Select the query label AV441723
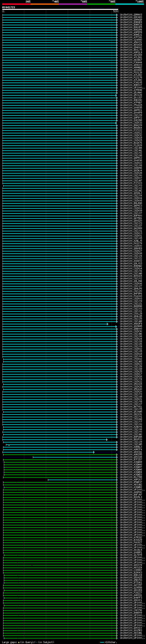This screenshot has height=644, width=146. (x=8, y=8)
